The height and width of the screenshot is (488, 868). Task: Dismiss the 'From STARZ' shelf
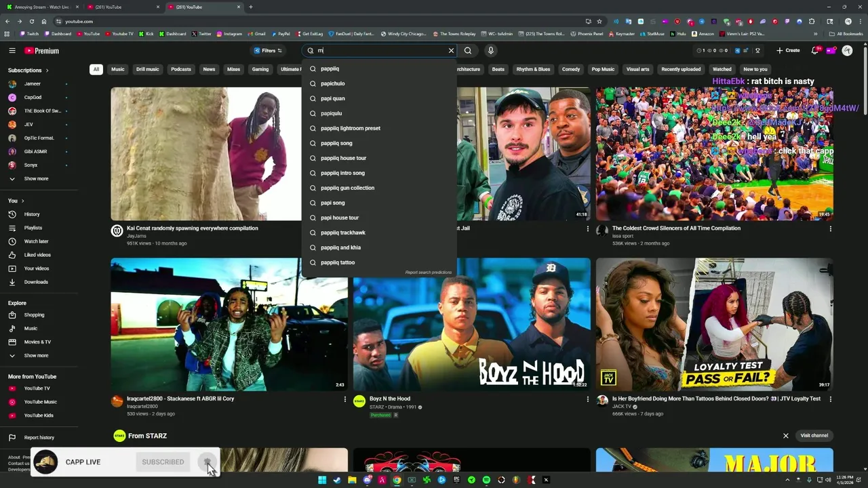[x=786, y=436]
